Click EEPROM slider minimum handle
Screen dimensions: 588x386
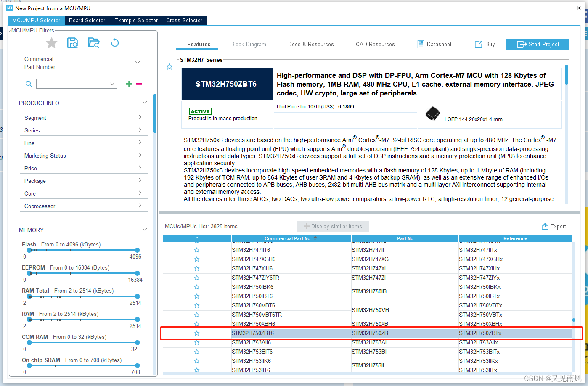pos(29,273)
